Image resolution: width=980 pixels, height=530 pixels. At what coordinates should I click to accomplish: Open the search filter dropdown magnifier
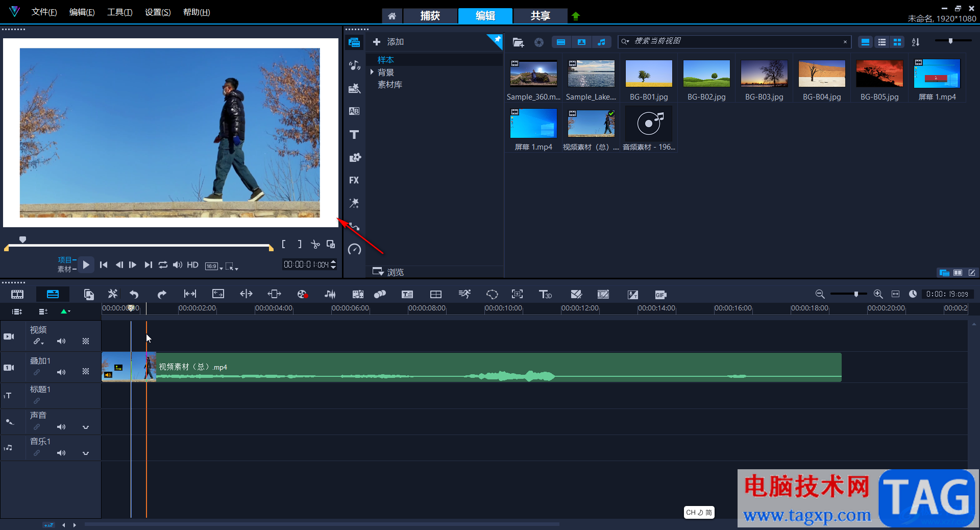click(x=625, y=41)
